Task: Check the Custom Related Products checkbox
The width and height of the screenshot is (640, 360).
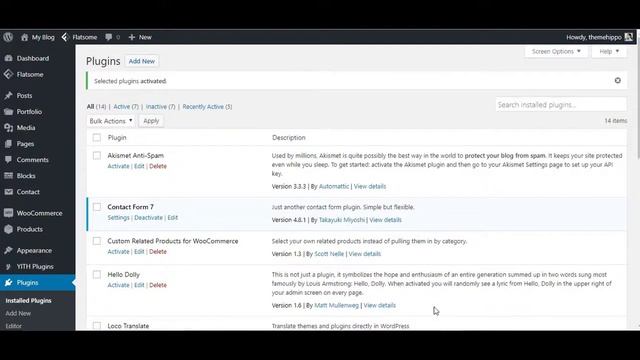Action: click(x=97, y=241)
